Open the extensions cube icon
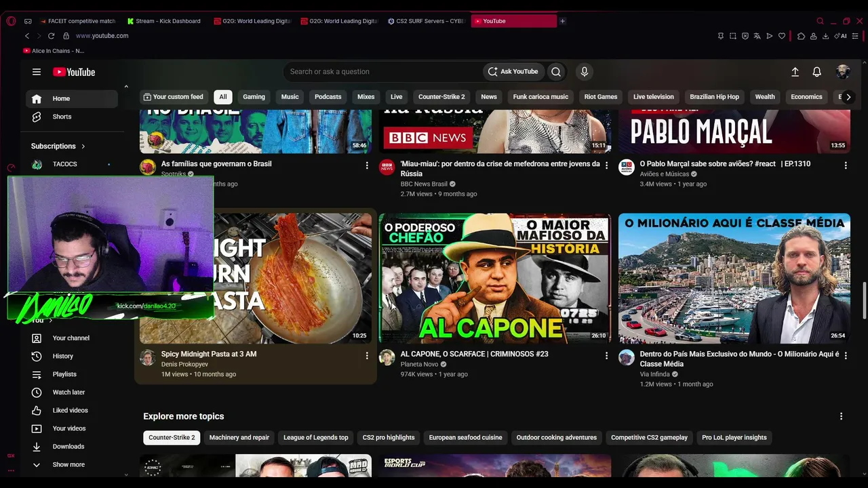The width and height of the screenshot is (868, 488). pyautogui.click(x=801, y=36)
